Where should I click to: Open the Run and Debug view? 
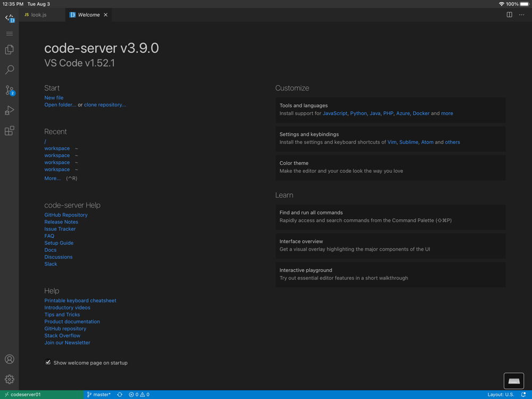coord(10,110)
